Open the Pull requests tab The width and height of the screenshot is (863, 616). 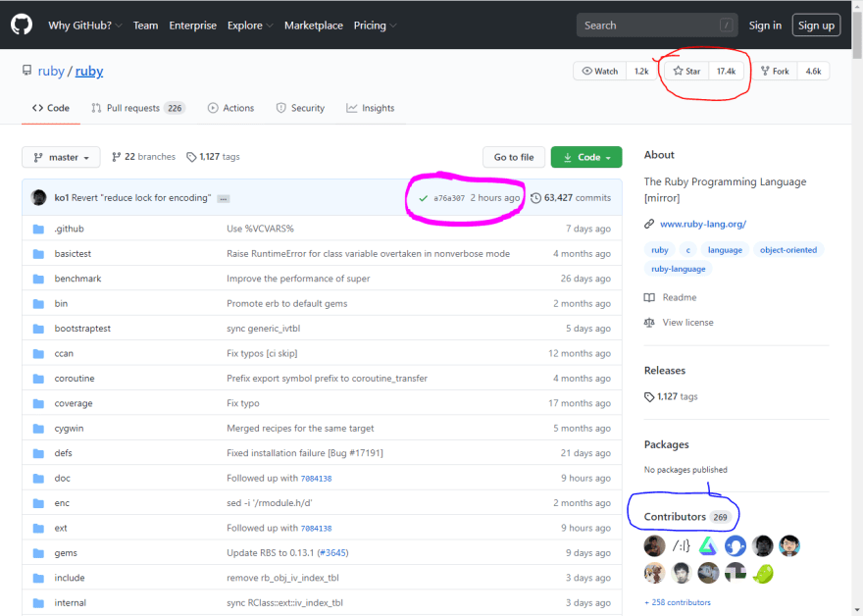(x=138, y=108)
